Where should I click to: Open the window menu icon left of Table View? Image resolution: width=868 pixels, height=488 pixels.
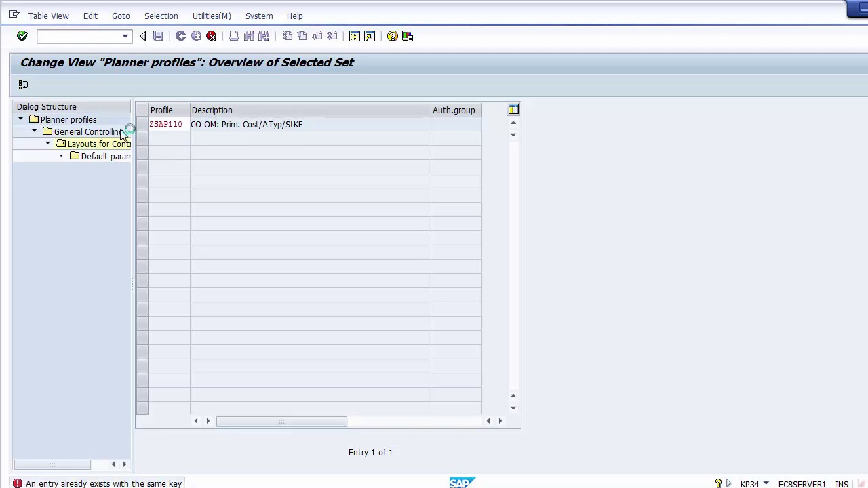click(14, 14)
